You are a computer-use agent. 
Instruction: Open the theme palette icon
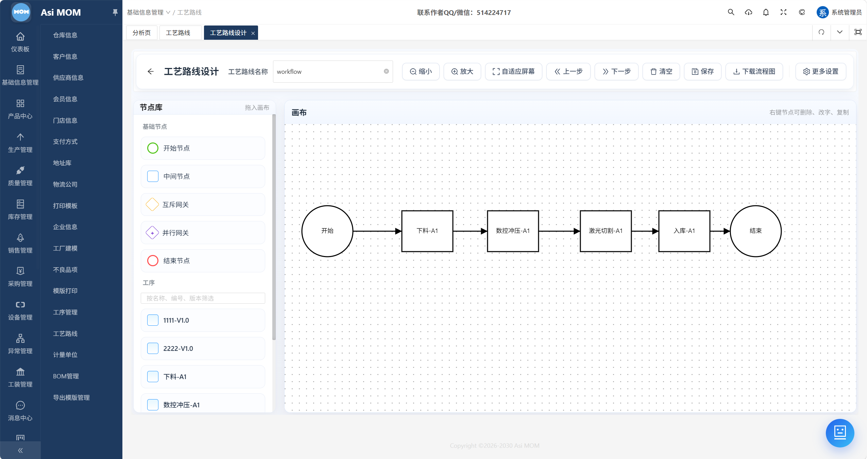pyautogui.click(x=802, y=12)
